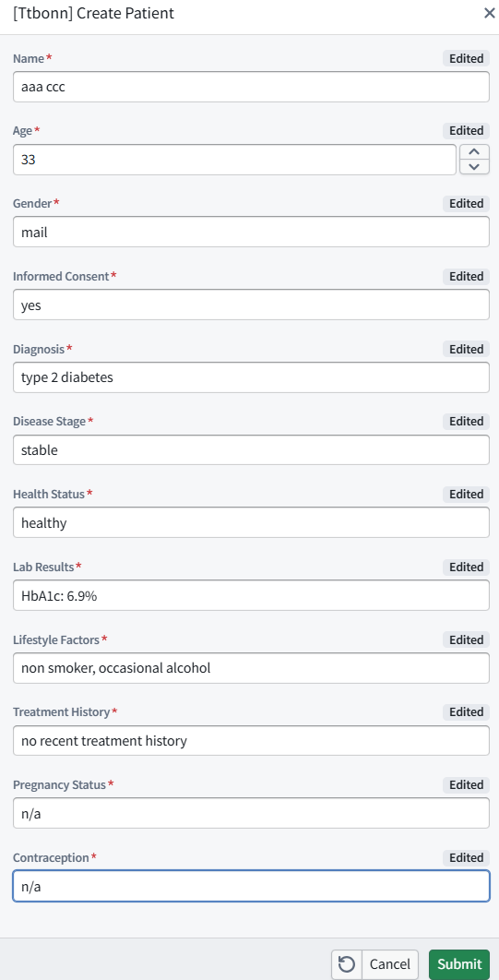Select the Health Status input

pos(251,522)
